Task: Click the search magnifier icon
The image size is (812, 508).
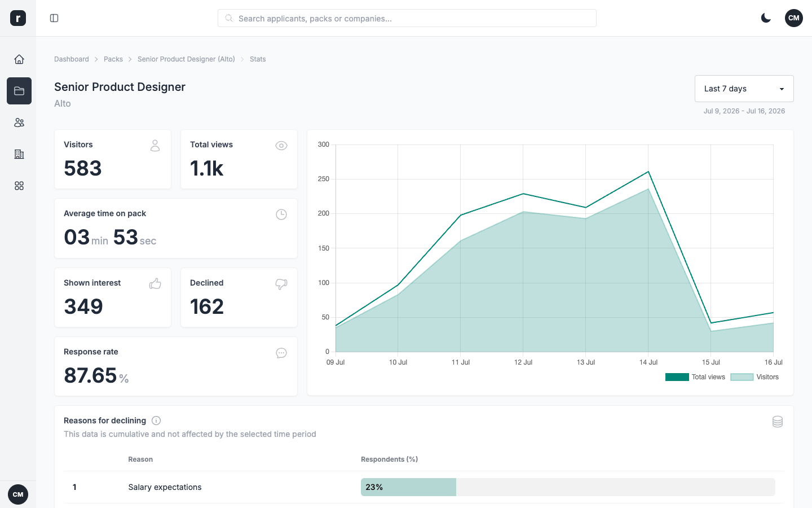Action: [229, 18]
